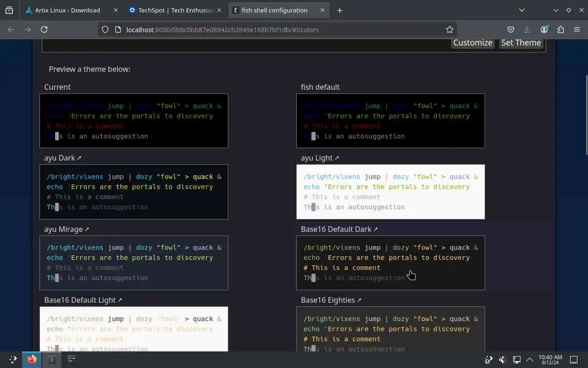Viewport: 588px width, 368px height.
Task: Click the 'ayu Light' theme title
Action: 317,158
